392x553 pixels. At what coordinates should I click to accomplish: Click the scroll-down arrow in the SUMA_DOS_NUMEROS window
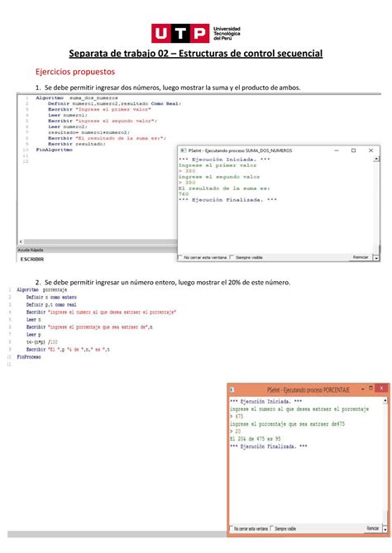pyautogui.click(x=376, y=258)
